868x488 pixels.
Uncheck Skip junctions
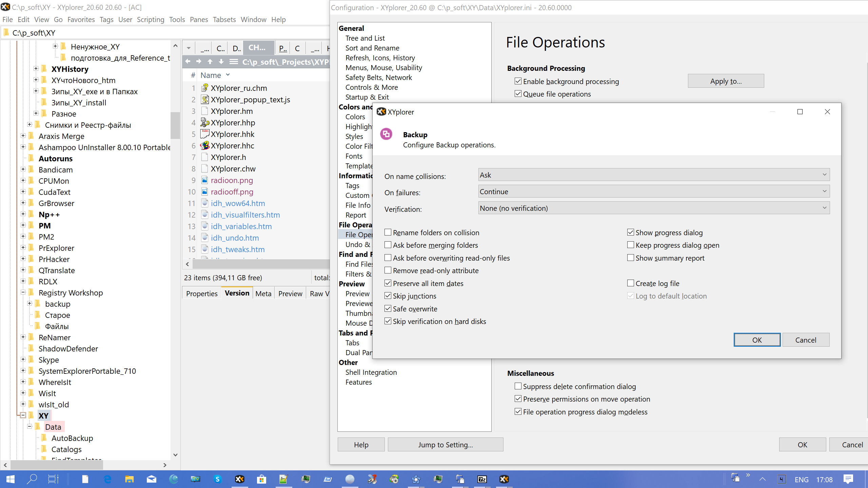click(388, 296)
